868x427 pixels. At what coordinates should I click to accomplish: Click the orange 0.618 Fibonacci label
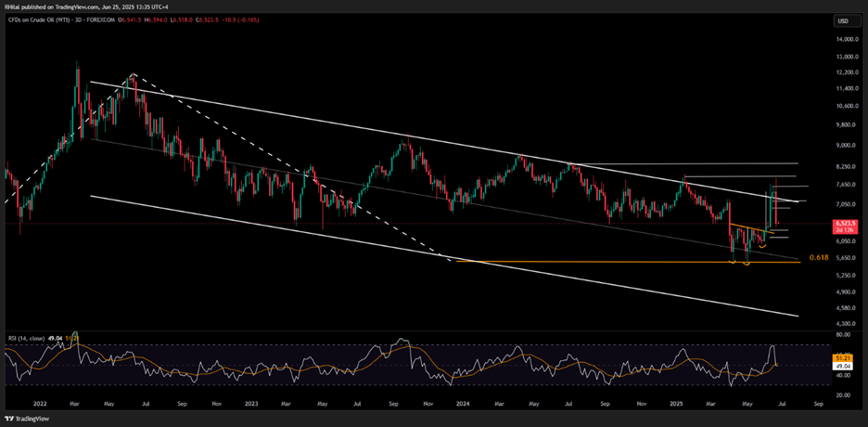click(x=819, y=258)
